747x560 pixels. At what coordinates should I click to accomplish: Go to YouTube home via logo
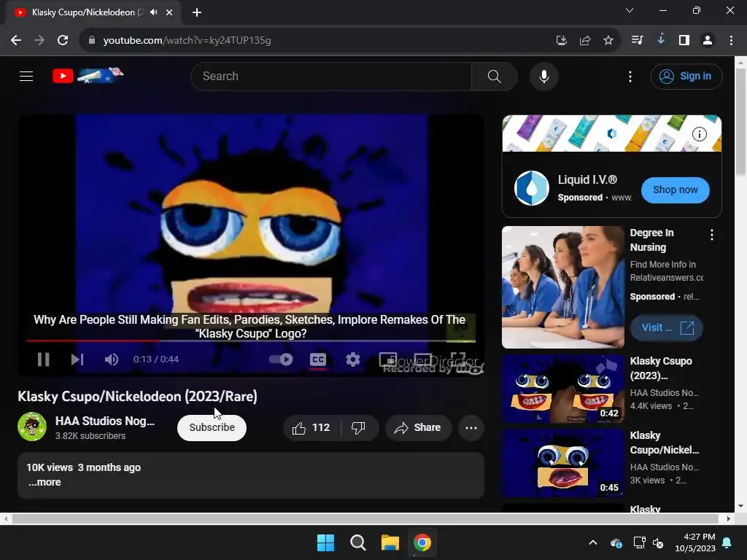point(88,76)
